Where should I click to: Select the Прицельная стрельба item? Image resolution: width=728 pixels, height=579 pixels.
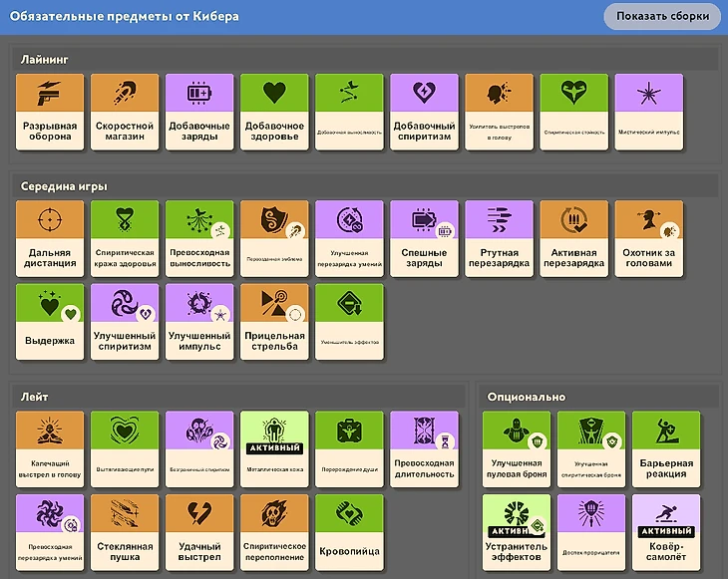(x=274, y=323)
